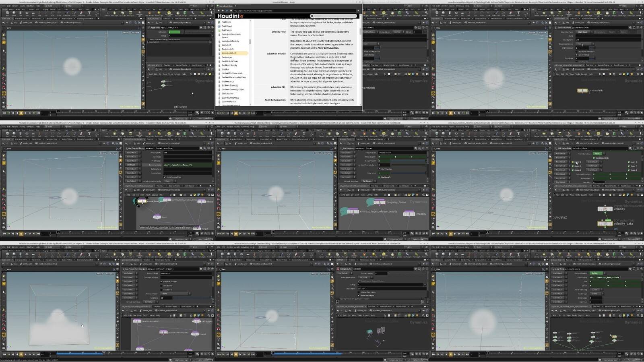644x362 pixels.
Task: Click the Houdini logo in the help window
Action: [x=231, y=16]
